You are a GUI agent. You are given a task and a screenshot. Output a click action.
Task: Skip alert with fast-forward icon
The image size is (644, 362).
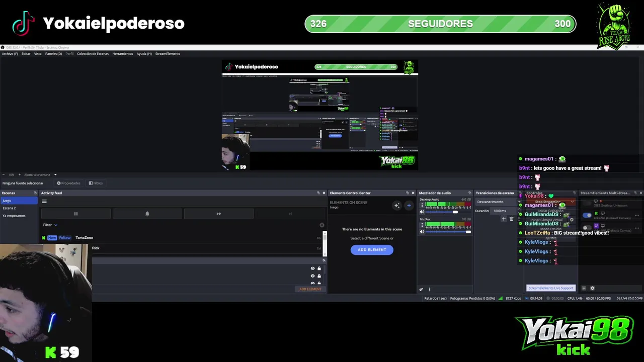tap(219, 214)
